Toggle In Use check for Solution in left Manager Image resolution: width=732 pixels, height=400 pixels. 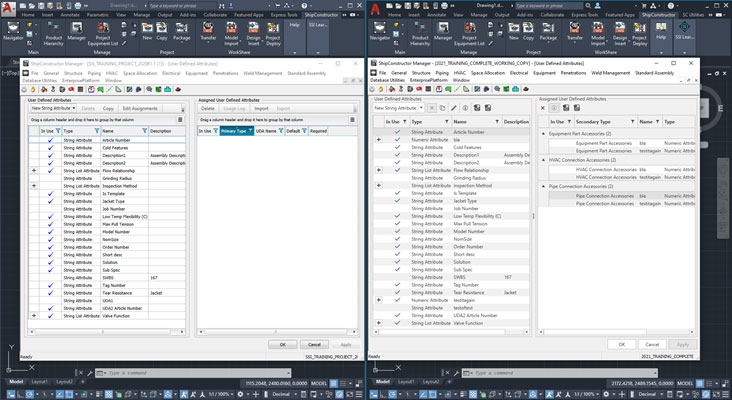pos(50,262)
